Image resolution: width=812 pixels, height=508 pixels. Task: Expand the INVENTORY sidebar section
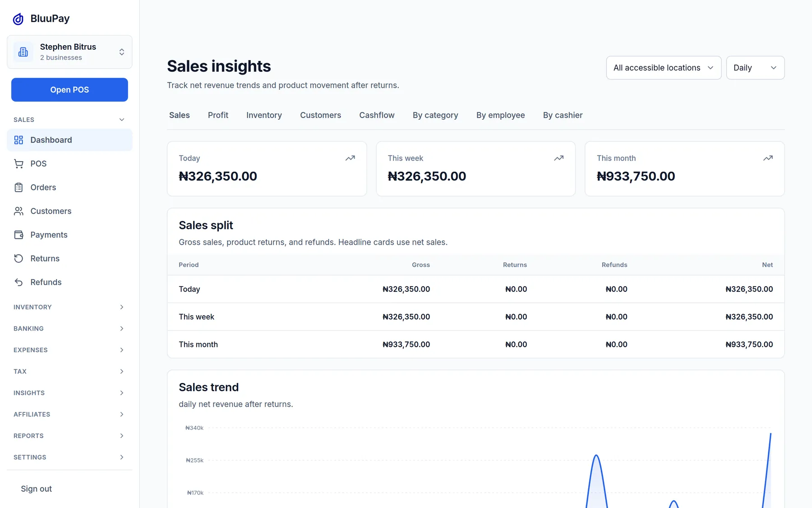pyautogui.click(x=69, y=307)
